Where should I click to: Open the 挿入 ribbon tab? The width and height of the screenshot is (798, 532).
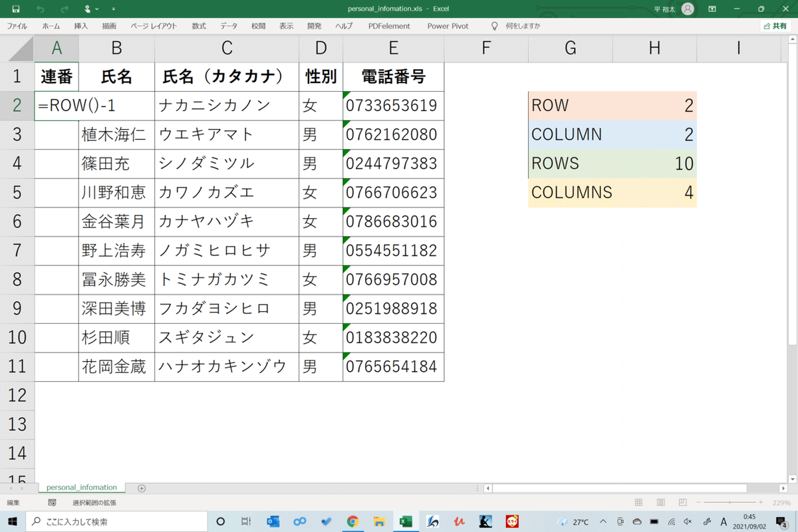tap(80, 26)
